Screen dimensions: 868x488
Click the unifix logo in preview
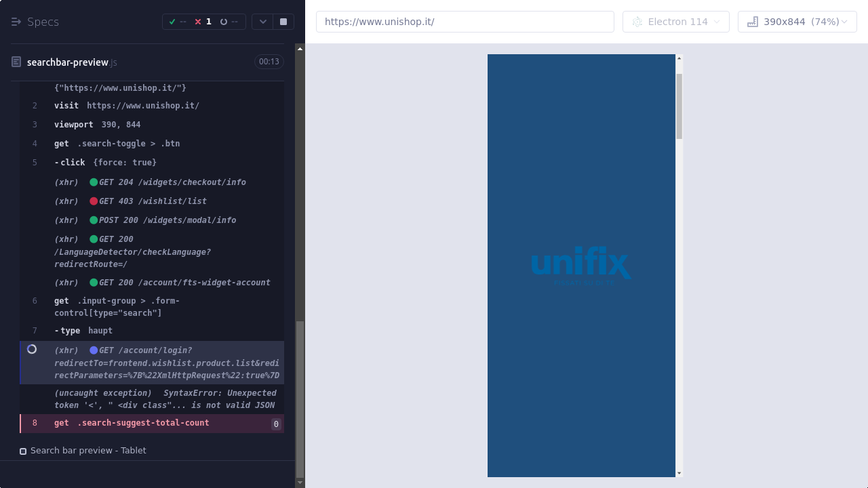point(581,266)
